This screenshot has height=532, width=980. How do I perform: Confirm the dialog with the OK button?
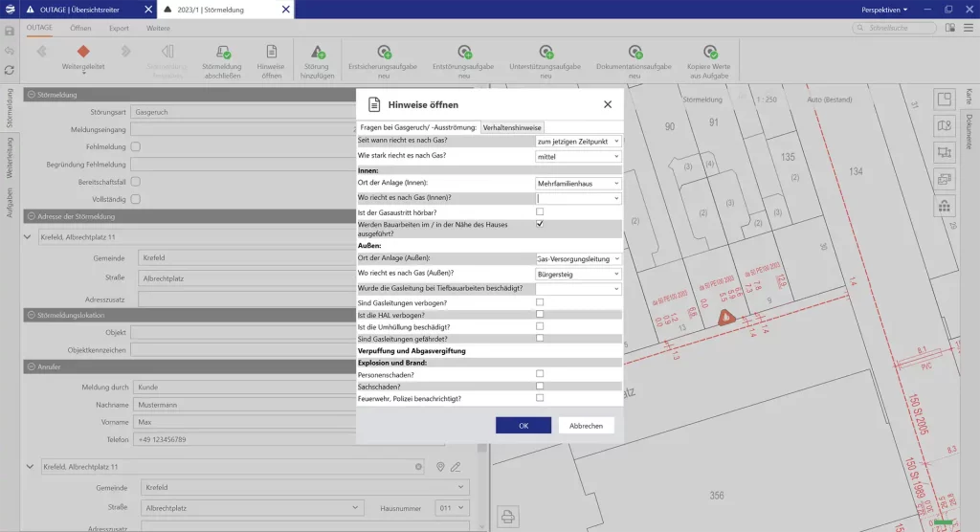(x=523, y=426)
